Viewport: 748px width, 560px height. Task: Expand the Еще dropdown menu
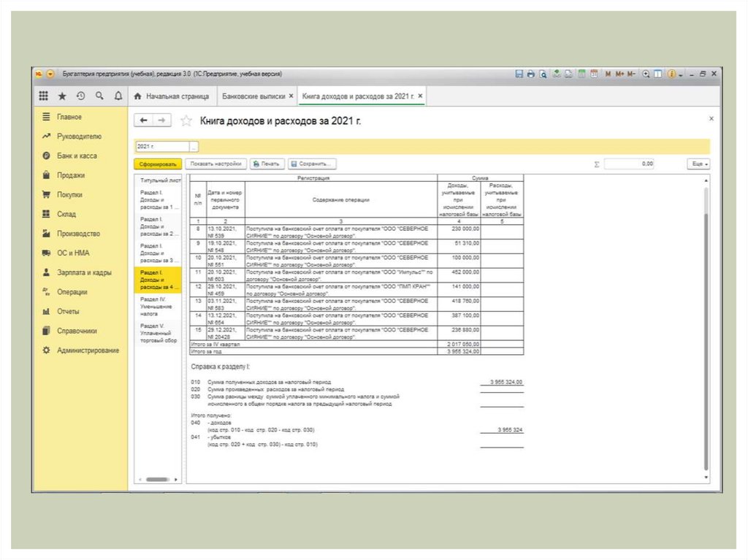pyautogui.click(x=699, y=164)
